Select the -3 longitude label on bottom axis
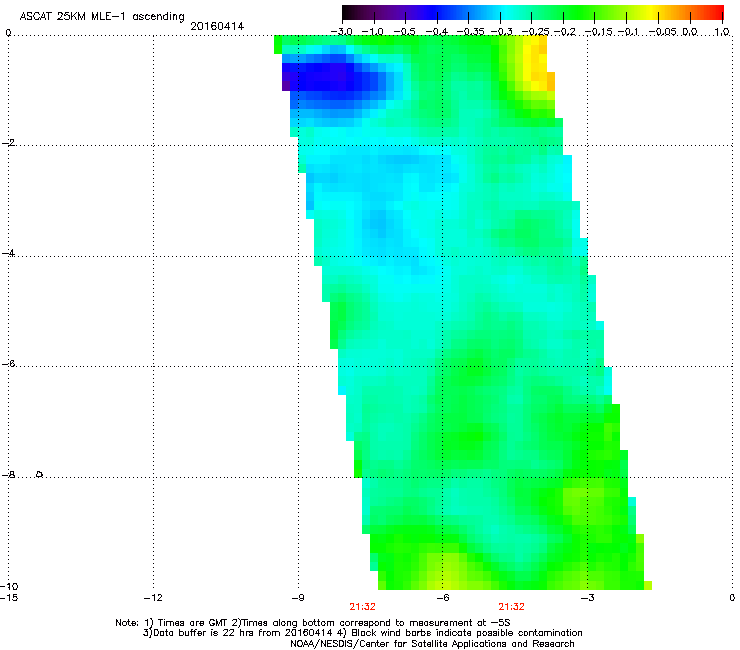 pyautogui.click(x=587, y=598)
